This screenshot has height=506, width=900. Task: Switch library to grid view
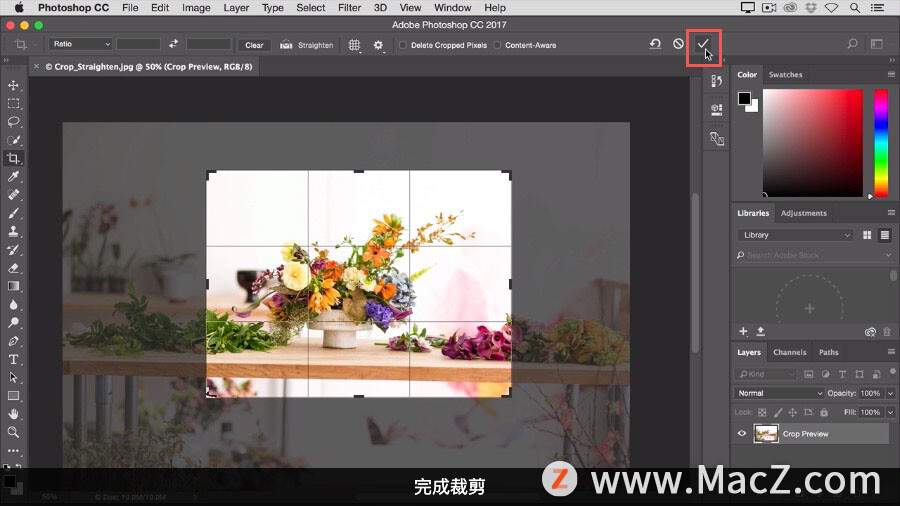867,235
